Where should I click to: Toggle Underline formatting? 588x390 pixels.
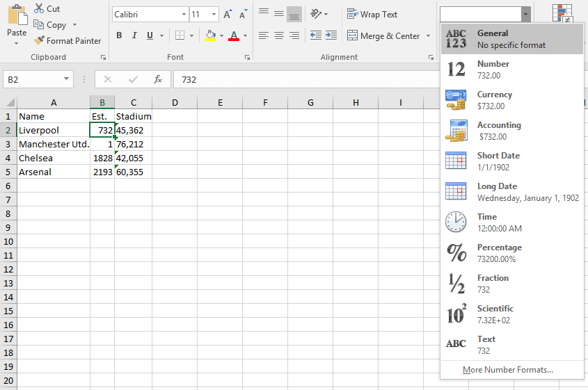point(150,35)
